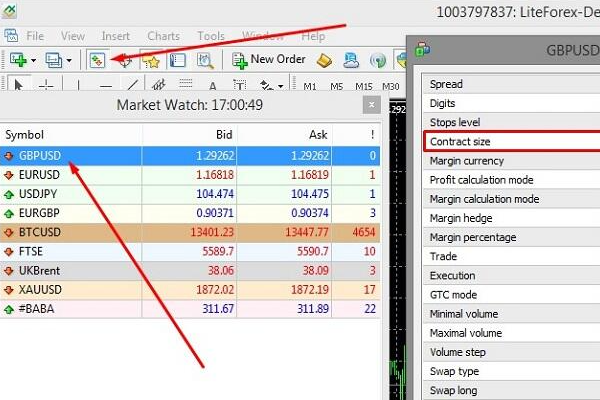Select the crosshair tool
The height and width of the screenshot is (400, 600).
click(x=45, y=86)
